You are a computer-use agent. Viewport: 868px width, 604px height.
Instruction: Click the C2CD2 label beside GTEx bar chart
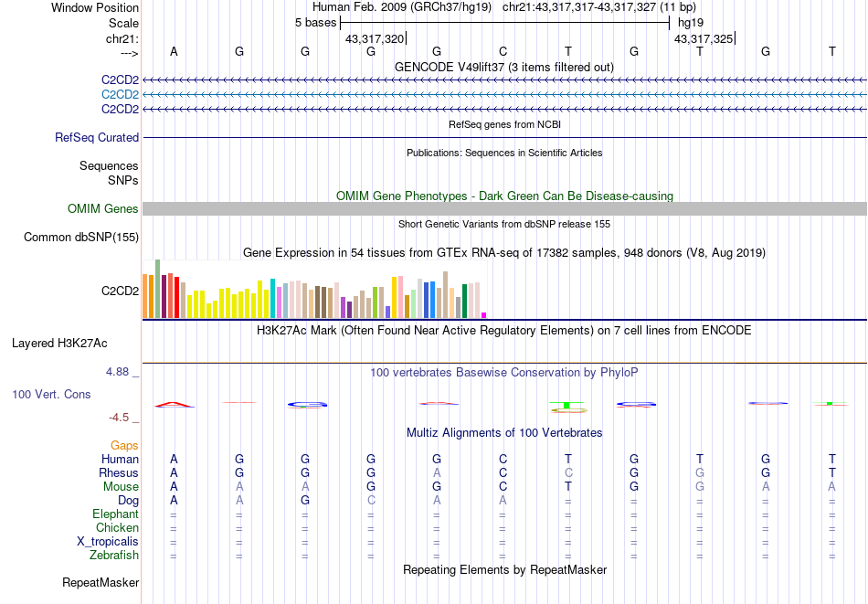pyautogui.click(x=120, y=291)
